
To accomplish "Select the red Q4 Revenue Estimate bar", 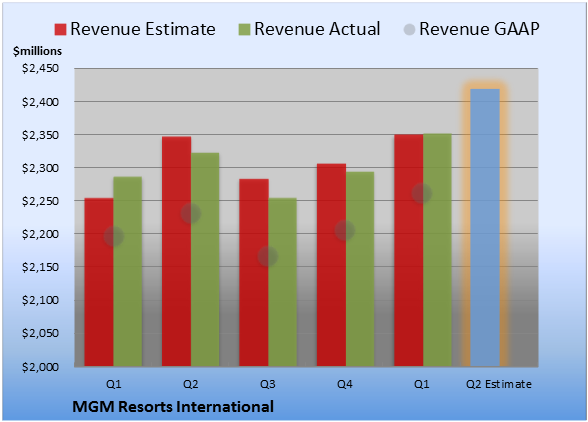I will [x=331, y=265].
